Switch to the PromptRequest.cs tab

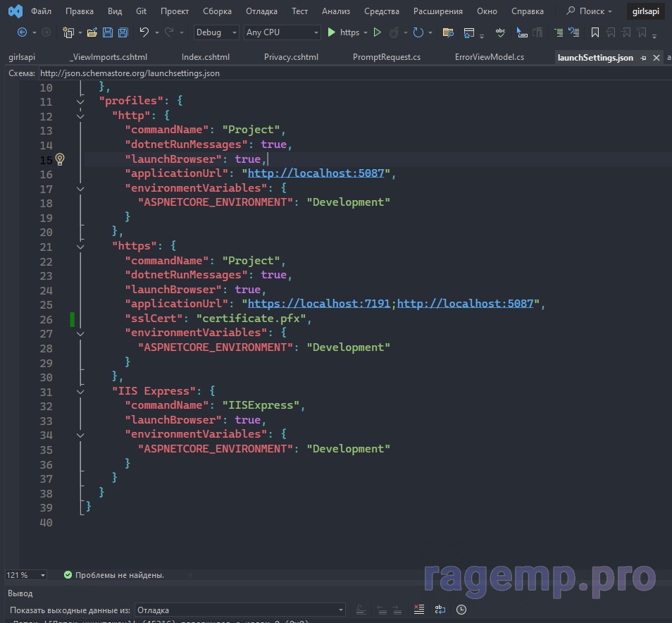pos(386,57)
